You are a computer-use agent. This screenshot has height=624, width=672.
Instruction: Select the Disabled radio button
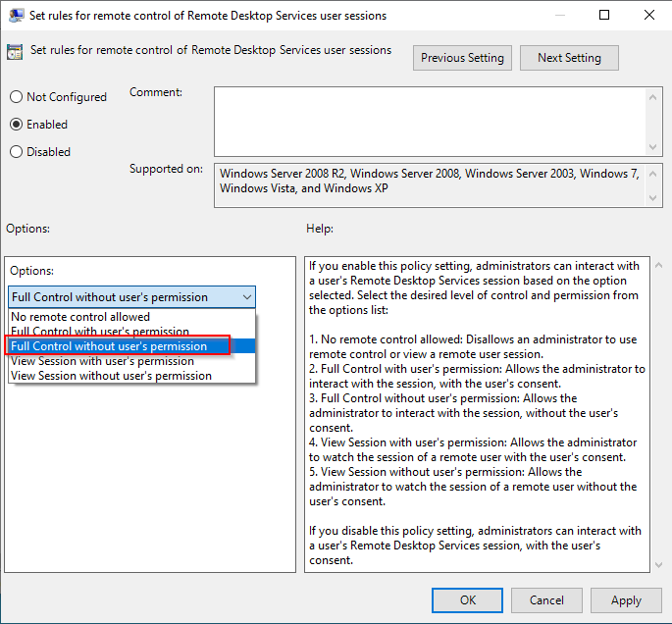[x=16, y=152]
